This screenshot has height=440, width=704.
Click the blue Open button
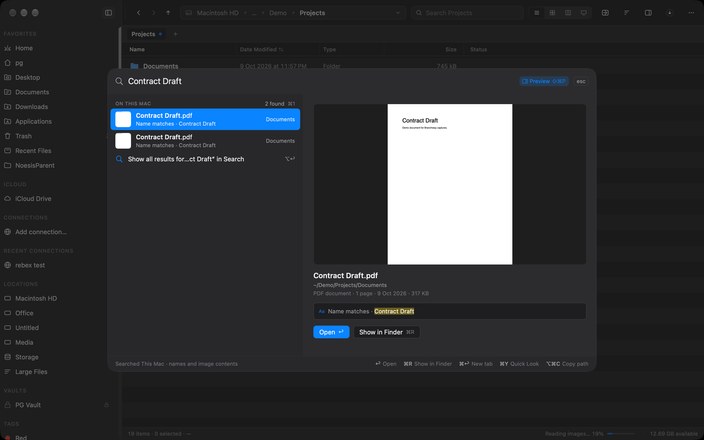(331, 332)
